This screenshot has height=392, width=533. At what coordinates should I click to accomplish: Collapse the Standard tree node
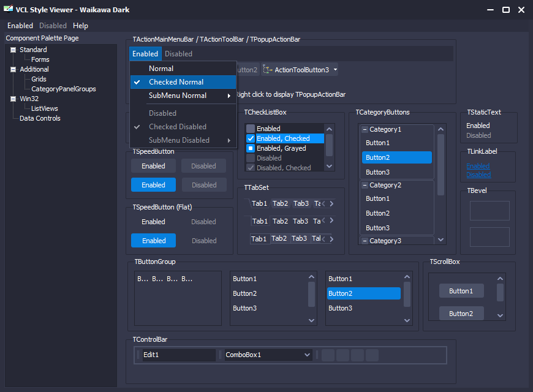tap(13, 50)
